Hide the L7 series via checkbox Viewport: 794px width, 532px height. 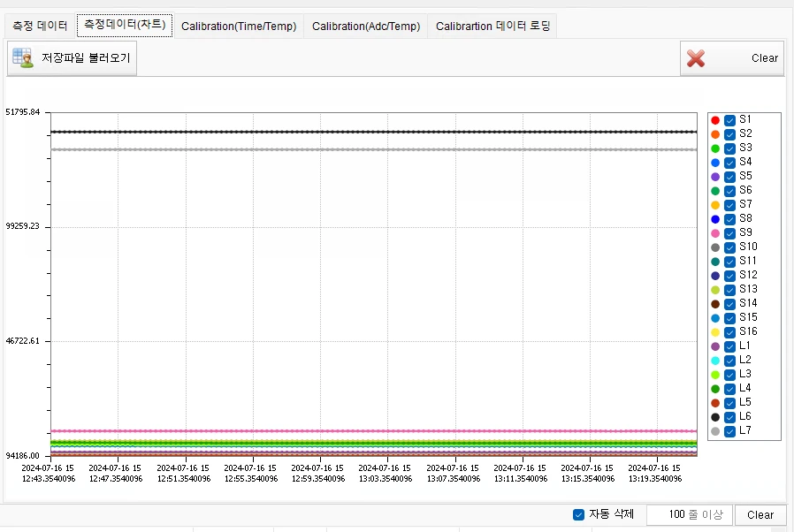[x=729, y=432]
